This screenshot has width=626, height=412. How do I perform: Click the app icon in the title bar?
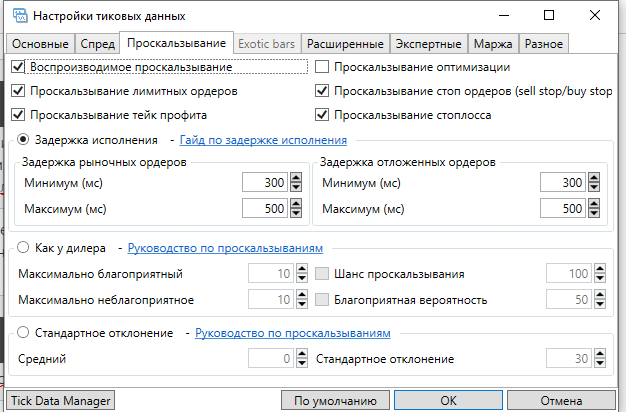click(20, 16)
